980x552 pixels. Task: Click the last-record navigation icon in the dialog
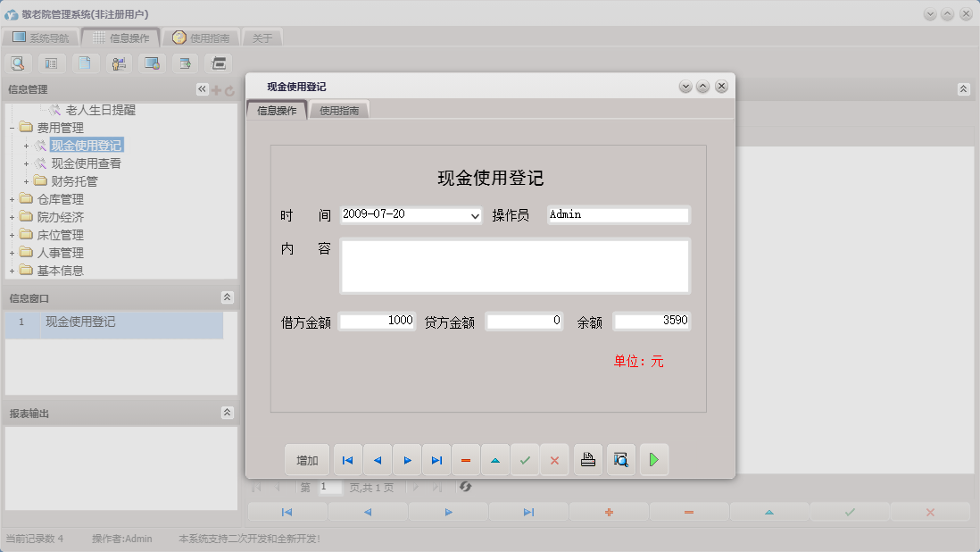point(436,459)
